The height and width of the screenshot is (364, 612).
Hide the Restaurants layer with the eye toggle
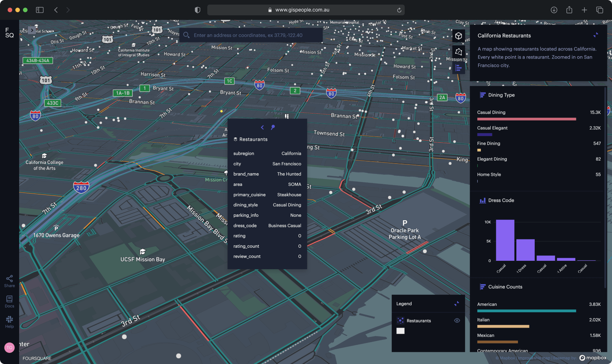[457, 320]
